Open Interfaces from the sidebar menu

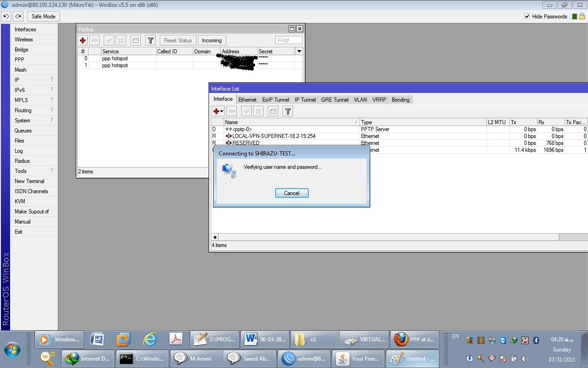[x=33, y=29]
